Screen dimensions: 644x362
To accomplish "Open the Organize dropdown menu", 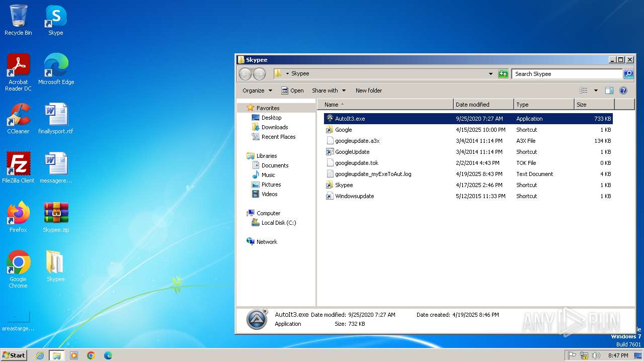I will [257, 90].
